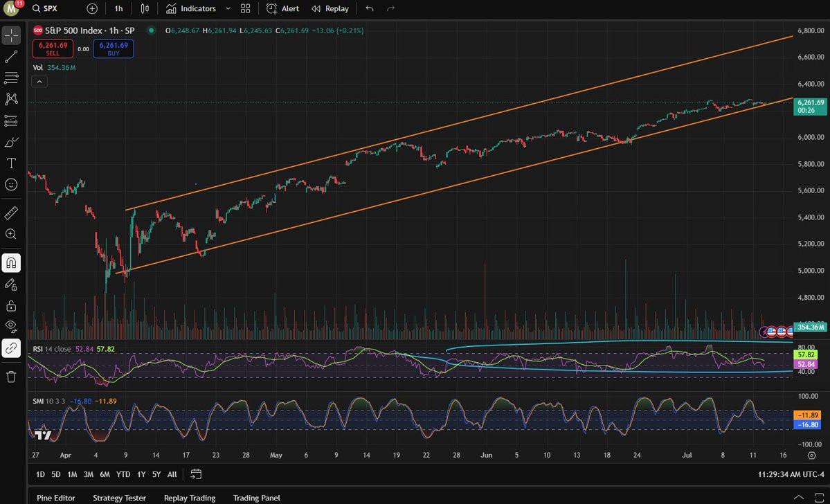Image resolution: width=830 pixels, height=504 pixels.
Task: Select the crosshair cursor tool
Action: 11,35
